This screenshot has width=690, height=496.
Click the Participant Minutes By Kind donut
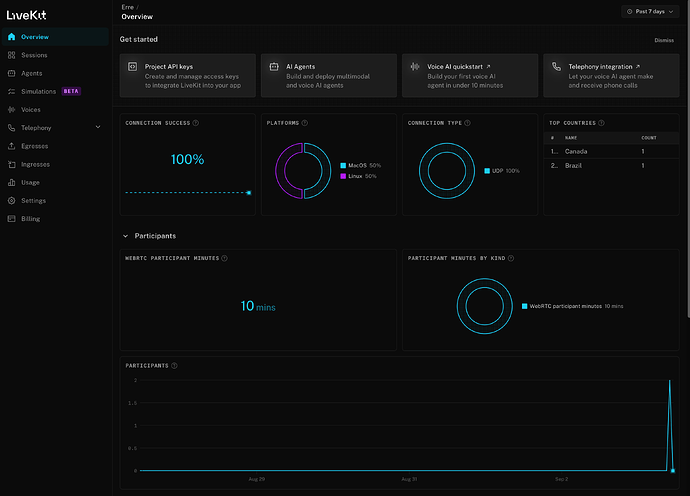coord(484,306)
